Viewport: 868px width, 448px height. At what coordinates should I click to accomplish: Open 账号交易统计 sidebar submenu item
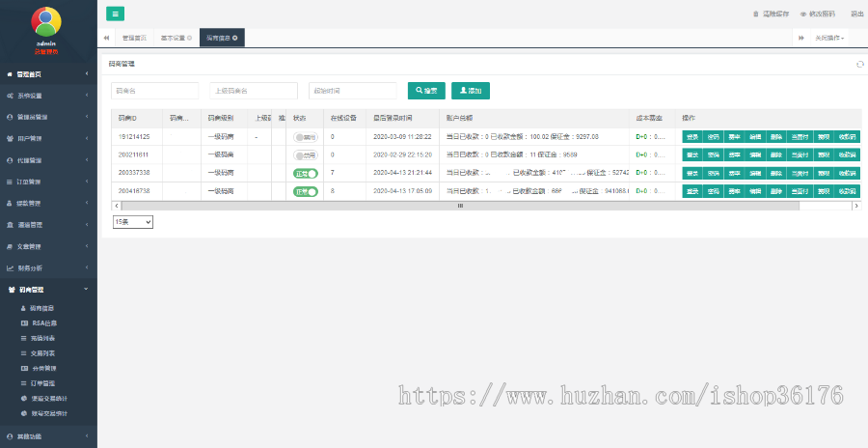(49, 413)
